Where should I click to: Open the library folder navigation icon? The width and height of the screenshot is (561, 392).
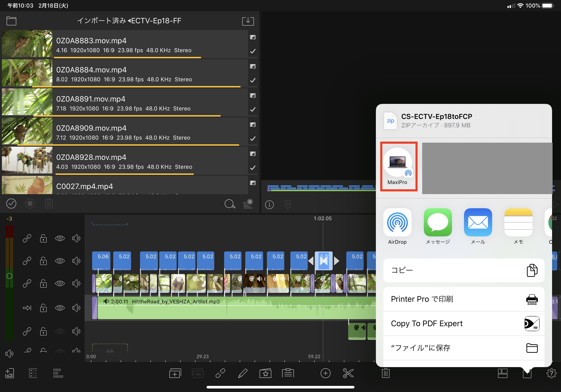click(11, 21)
